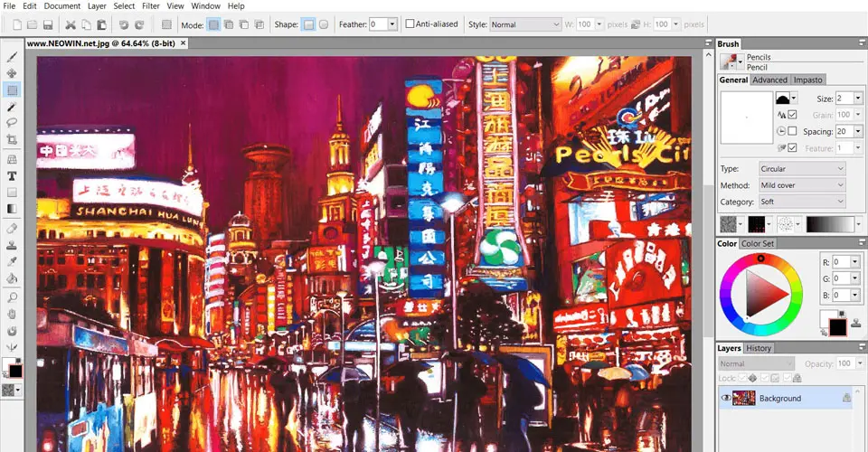The image size is (868, 452).
Task: Close the www.NEOWIN.net.jpg document tab
Action: pos(184,43)
